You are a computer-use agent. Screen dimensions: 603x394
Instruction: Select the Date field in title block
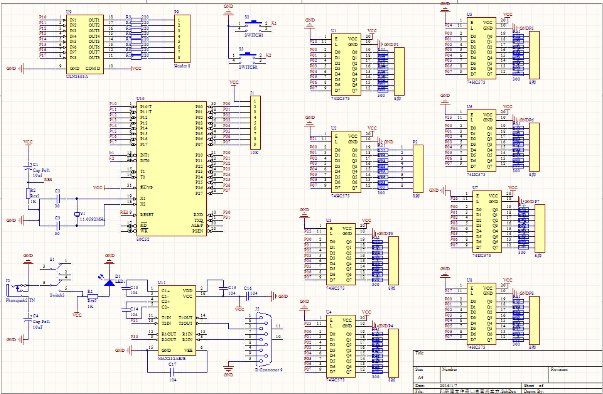[x=466, y=385]
